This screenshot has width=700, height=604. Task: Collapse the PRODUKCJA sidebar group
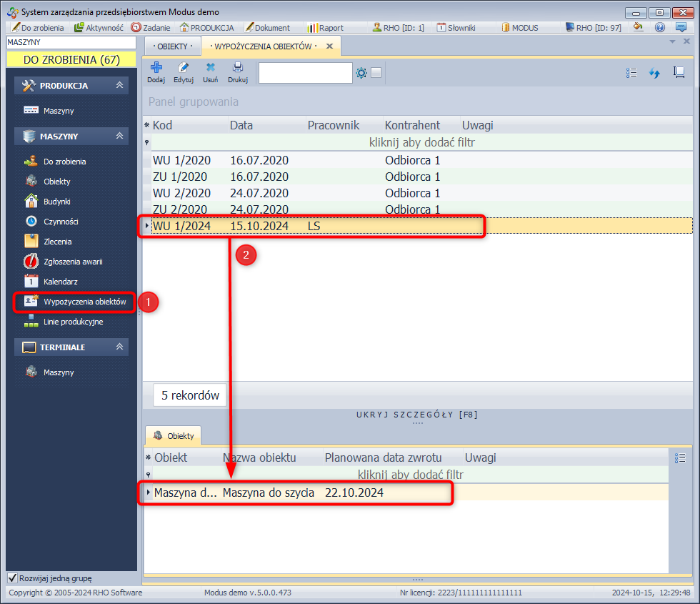point(120,86)
